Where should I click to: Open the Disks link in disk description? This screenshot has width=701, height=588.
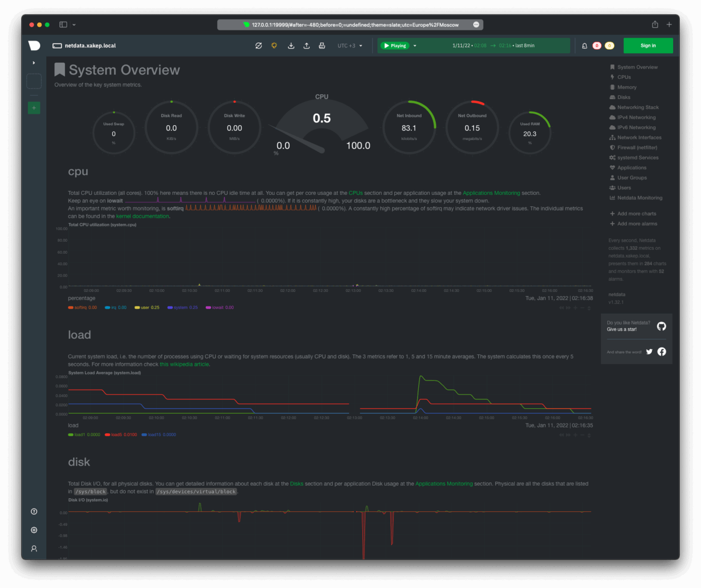tap(297, 484)
